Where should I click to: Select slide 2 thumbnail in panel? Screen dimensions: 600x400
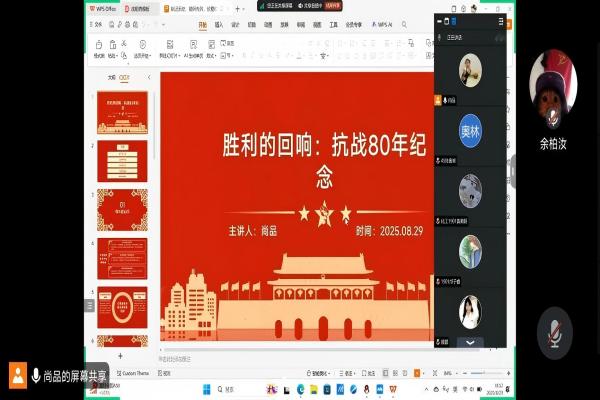coord(122,160)
